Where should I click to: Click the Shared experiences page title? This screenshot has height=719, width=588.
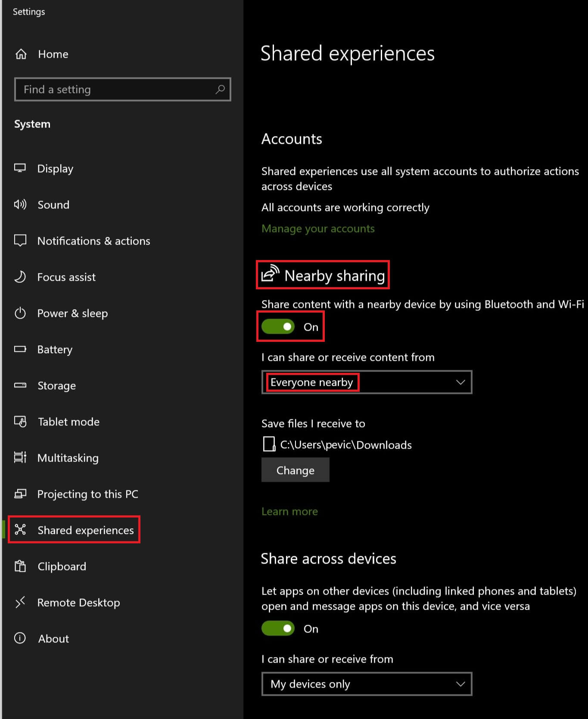[348, 54]
